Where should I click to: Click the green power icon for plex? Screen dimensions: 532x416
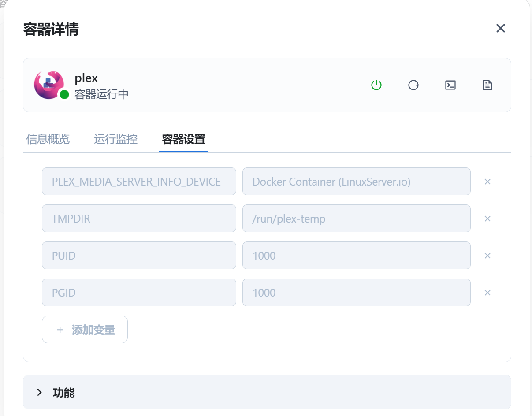click(376, 85)
